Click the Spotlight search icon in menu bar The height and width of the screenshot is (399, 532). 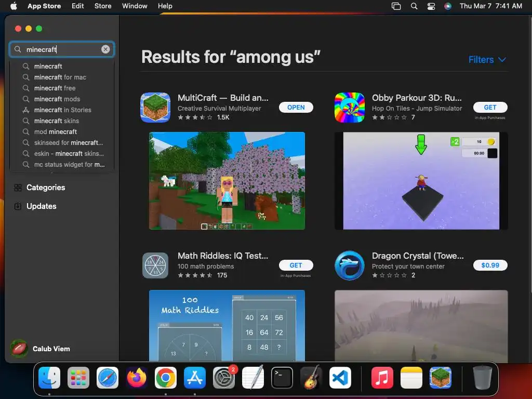point(414,6)
